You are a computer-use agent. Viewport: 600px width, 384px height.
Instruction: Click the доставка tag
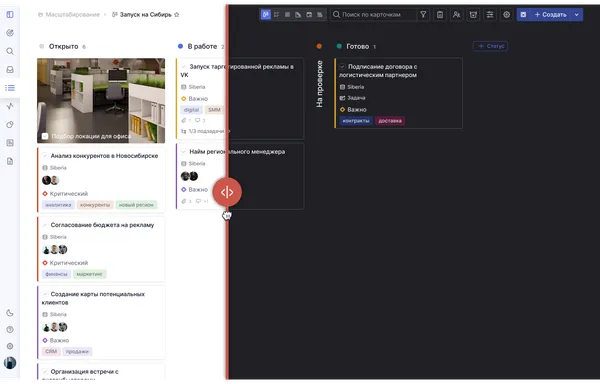pyautogui.click(x=390, y=121)
